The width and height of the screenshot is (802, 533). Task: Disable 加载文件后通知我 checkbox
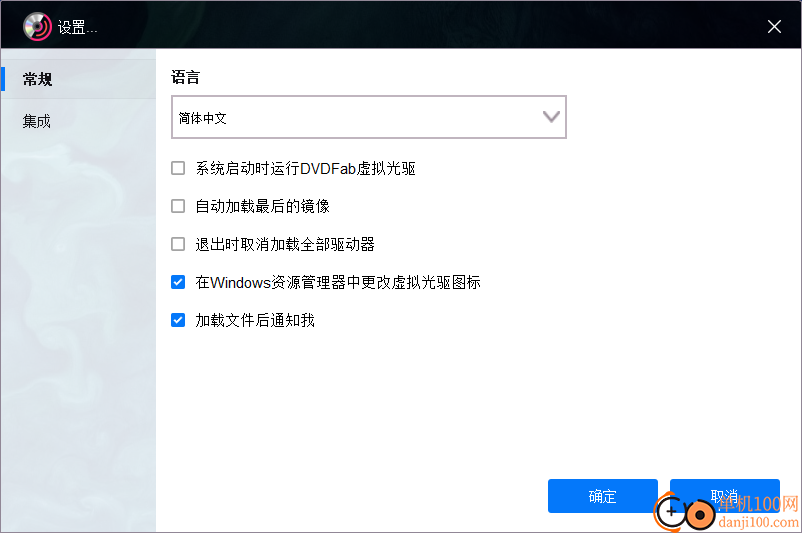[x=178, y=320]
